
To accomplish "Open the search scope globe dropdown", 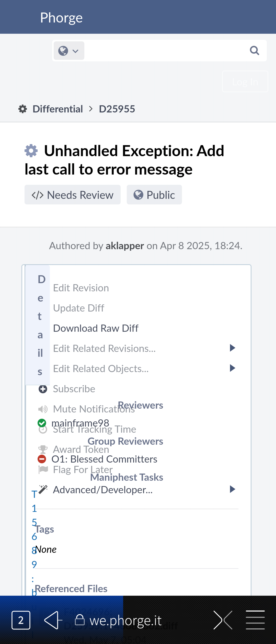I will coord(69,51).
